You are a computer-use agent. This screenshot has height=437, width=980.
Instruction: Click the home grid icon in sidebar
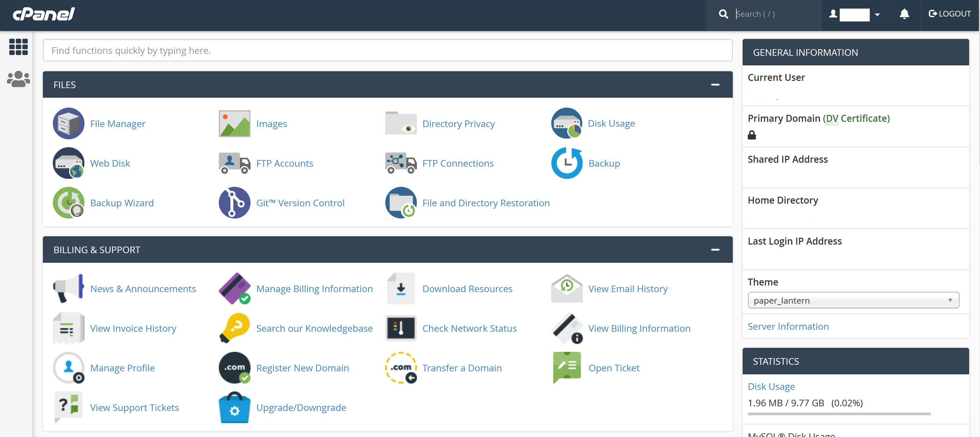click(x=18, y=47)
